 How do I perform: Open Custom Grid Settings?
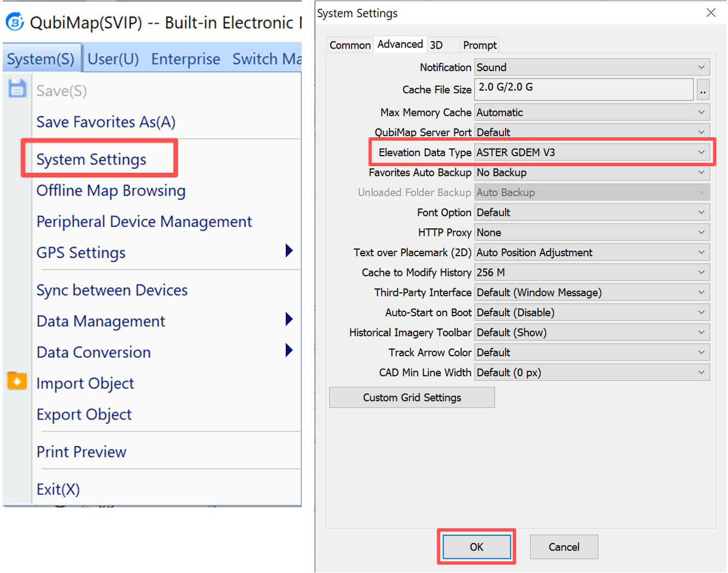(x=412, y=398)
